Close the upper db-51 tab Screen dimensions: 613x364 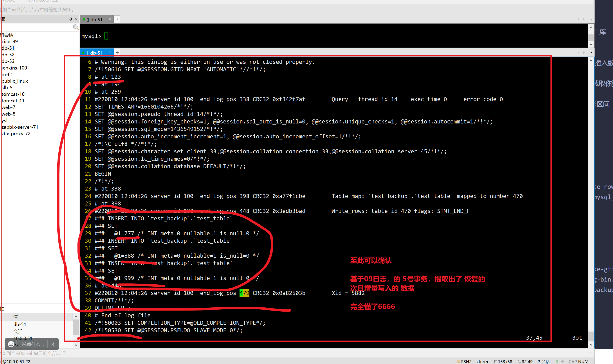click(110, 19)
